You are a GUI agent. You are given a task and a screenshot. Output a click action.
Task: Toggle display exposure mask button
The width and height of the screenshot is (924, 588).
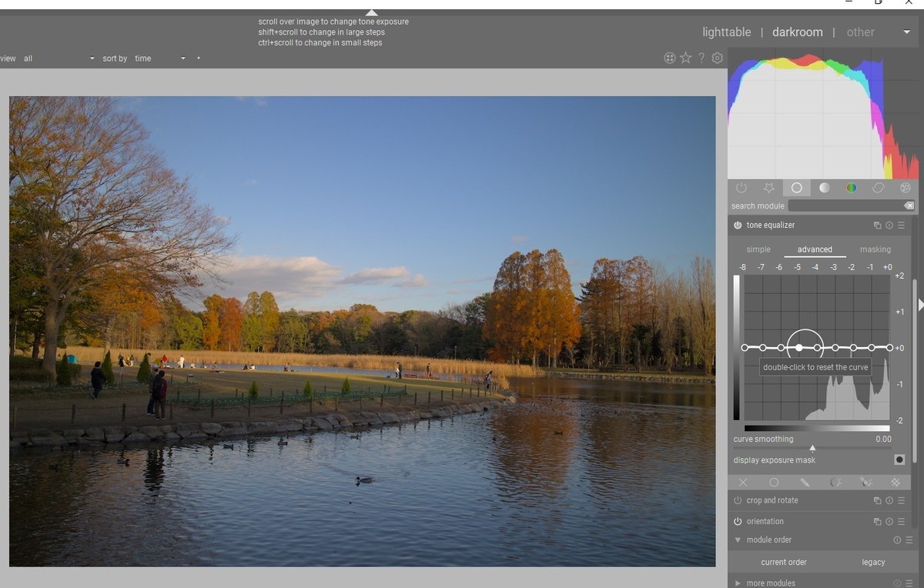(x=899, y=459)
